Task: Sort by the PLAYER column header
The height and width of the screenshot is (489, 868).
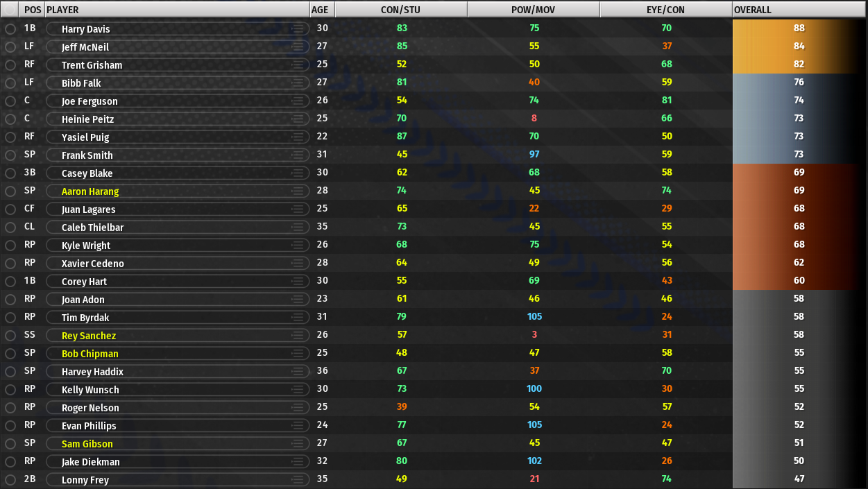Action: click(177, 10)
